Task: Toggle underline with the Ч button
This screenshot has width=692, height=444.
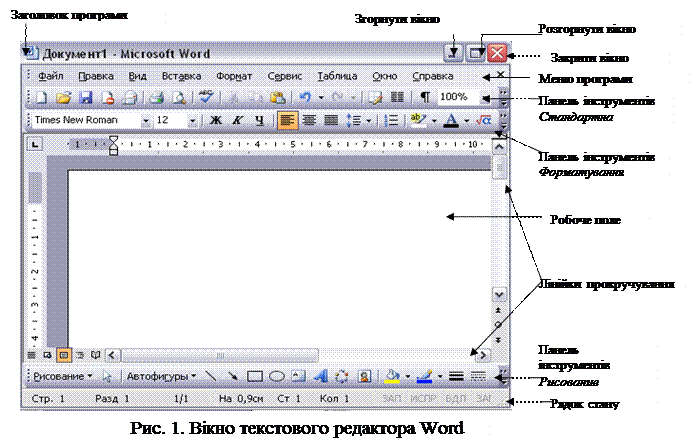Action: (260, 120)
